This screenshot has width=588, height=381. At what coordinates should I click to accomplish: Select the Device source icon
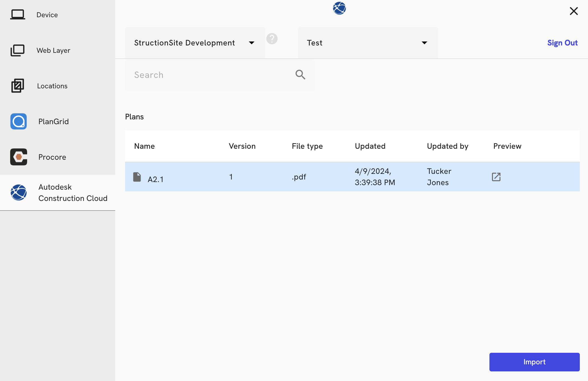click(18, 14)
